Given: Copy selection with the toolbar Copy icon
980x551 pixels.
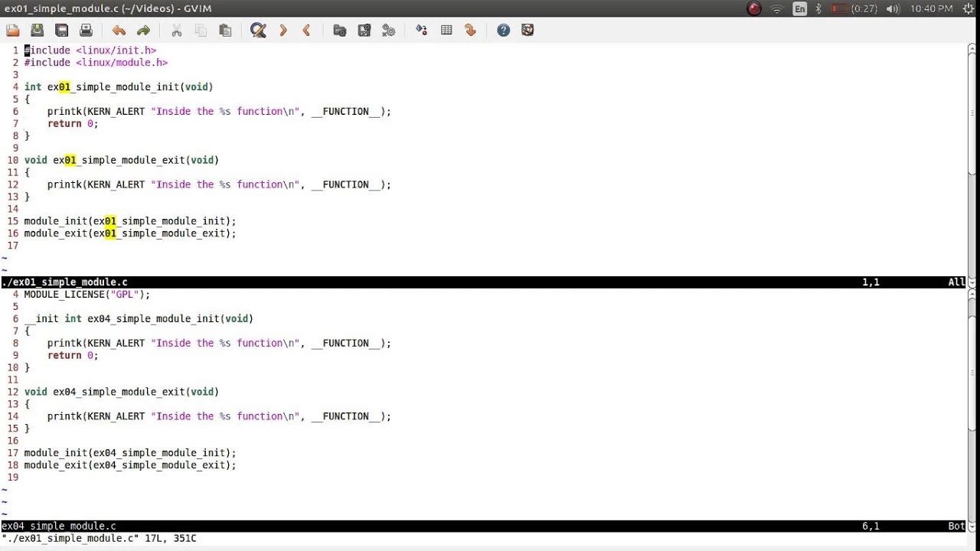Looking at the screenshot, I should [x=201, y=31].
